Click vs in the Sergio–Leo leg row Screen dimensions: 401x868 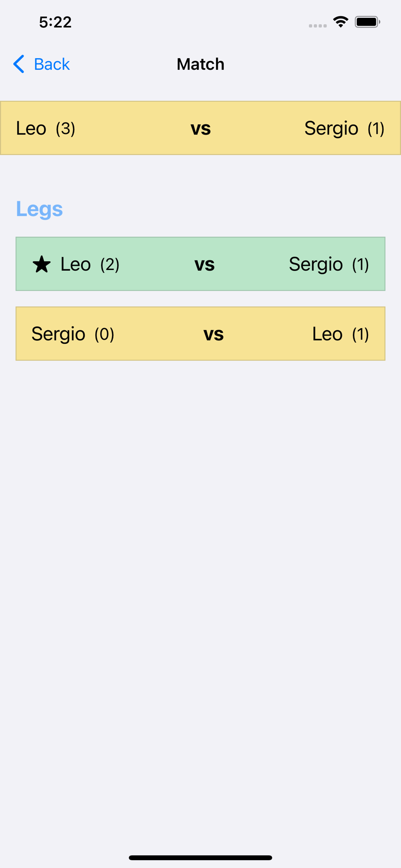click(214, 334)
